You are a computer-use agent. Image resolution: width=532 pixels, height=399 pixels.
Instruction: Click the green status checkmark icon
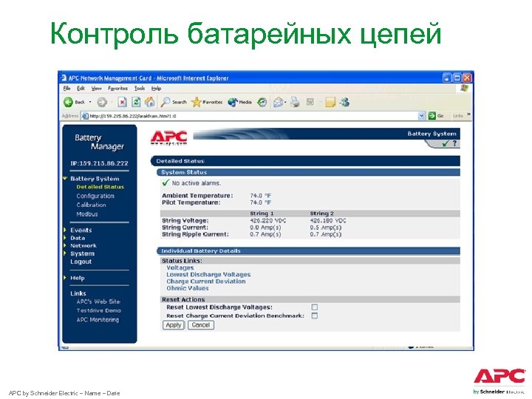(x=446, y=144)
